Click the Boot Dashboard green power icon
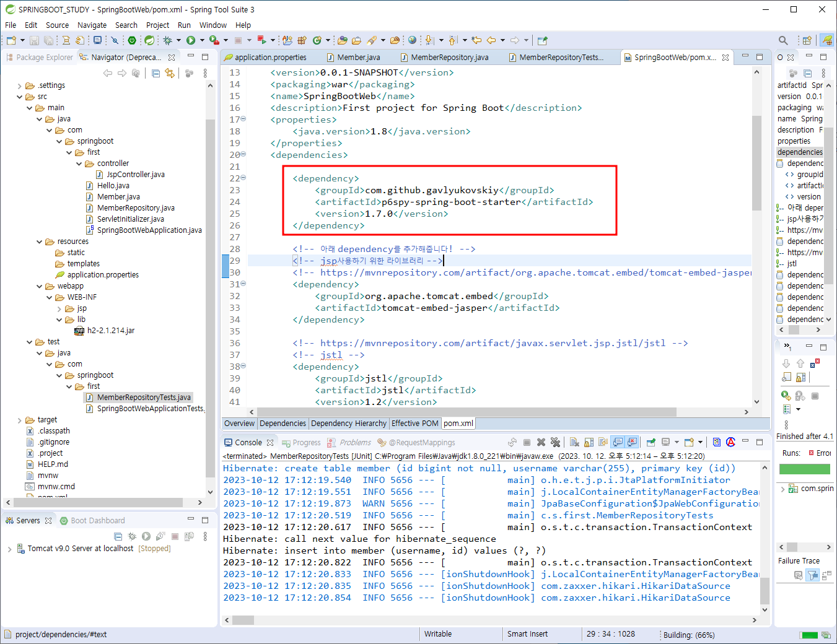 132,40
